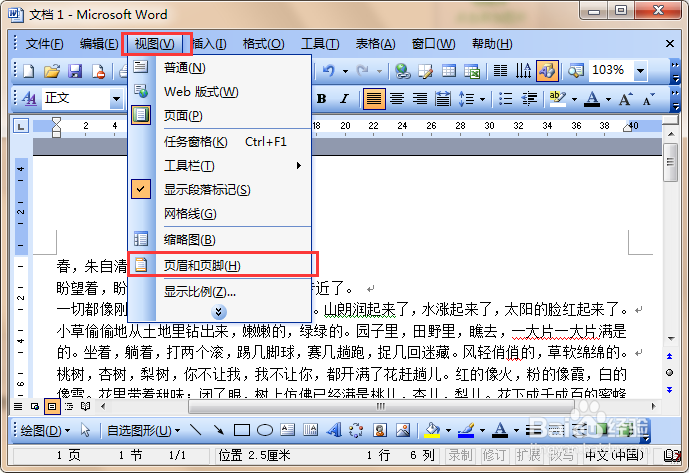Screen dimensions: 689x473
Task: Expand the View menu's hidden items
Action: (218, 312)
